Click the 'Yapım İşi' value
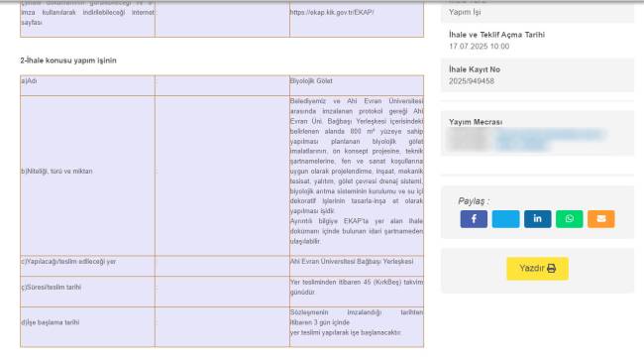The width and height of the screenshot is (644, 363). tap(465, 12)
